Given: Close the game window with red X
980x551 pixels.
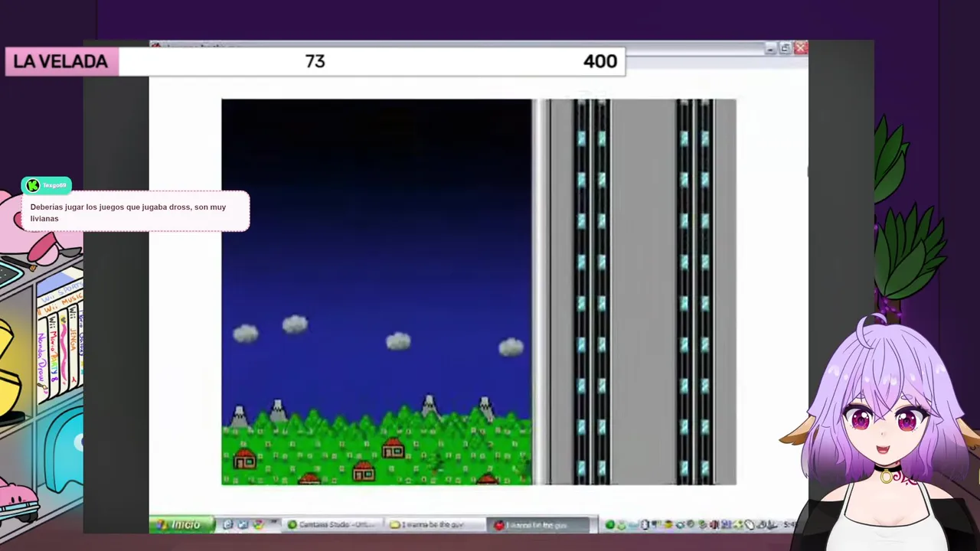Looking at the screenshot, I should click(x=801, y=48).
